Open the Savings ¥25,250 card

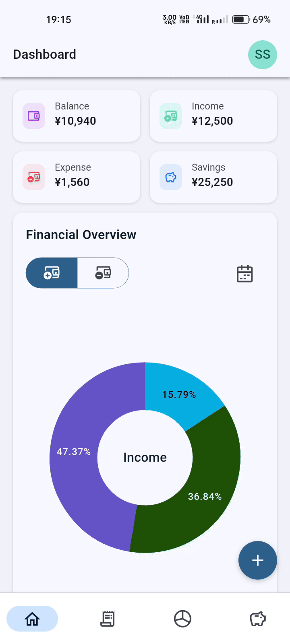(213, 177)
